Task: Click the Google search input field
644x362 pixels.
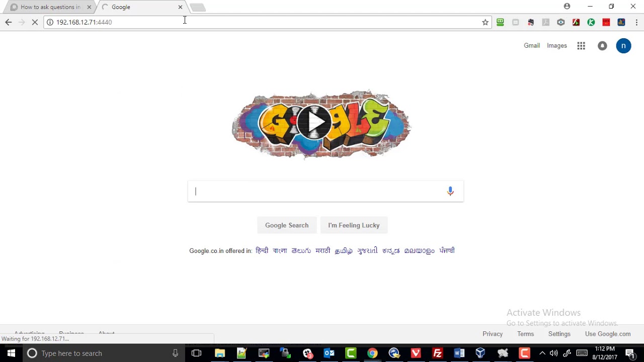Action: tap(319, 191)
